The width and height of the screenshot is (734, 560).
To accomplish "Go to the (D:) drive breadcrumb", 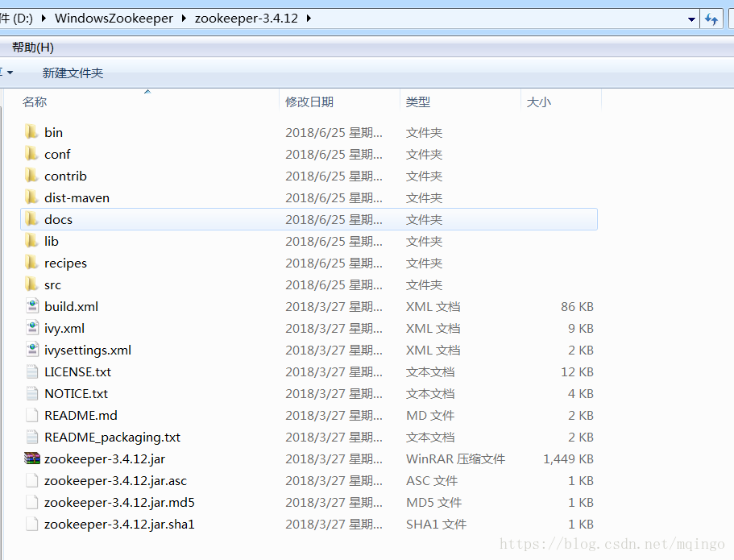I will [17, 19].
